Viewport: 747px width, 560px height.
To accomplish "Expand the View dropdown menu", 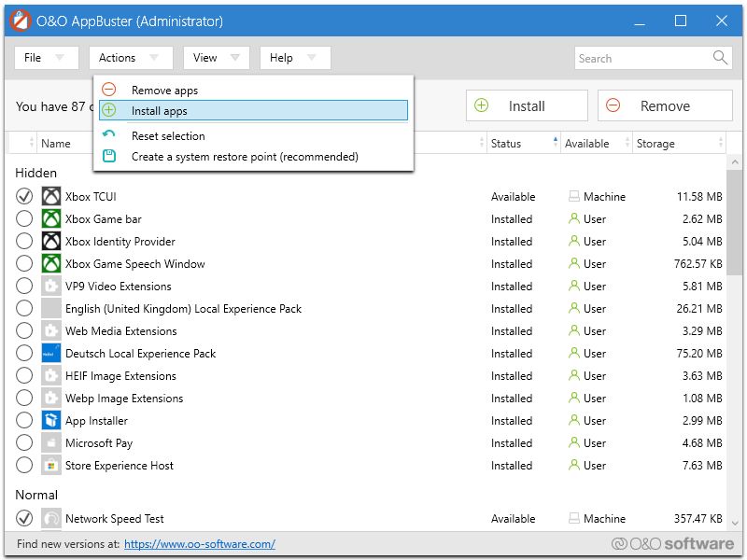I will [216, 58].
